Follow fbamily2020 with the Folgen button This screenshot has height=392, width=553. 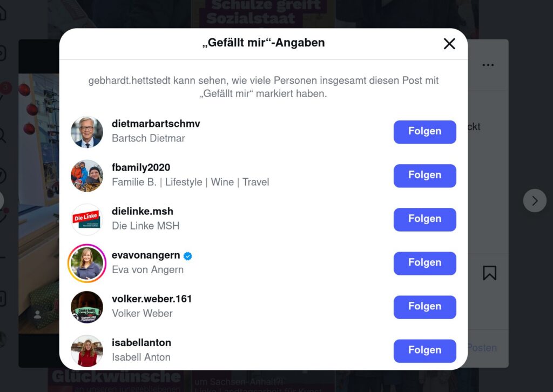[424, 175]
